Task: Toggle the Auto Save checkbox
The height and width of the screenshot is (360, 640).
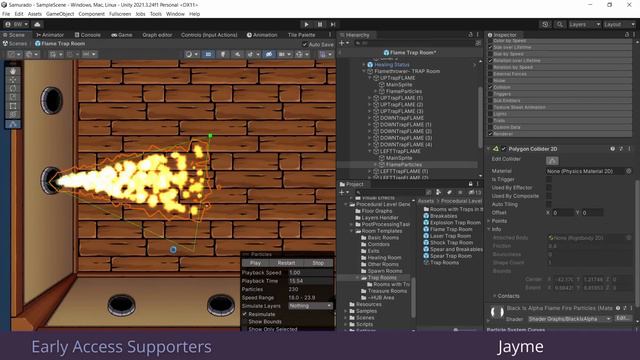Action: tap(304, 44)
